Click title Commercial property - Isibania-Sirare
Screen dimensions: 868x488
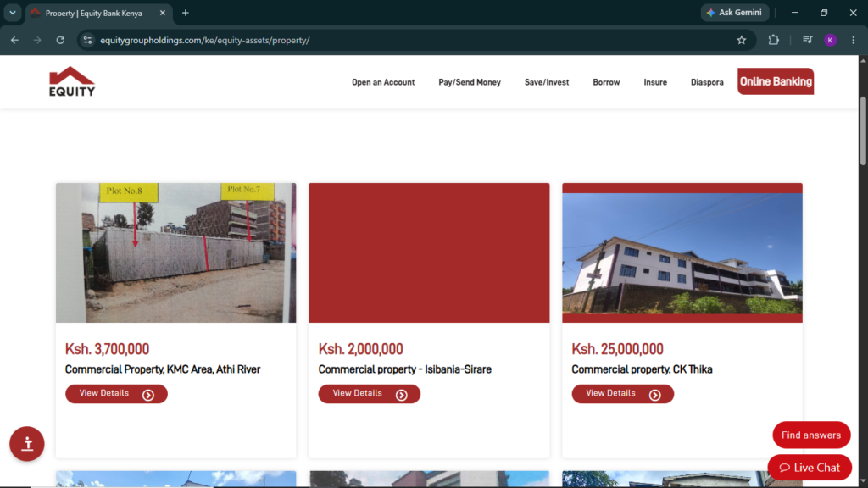coord(404,369)
